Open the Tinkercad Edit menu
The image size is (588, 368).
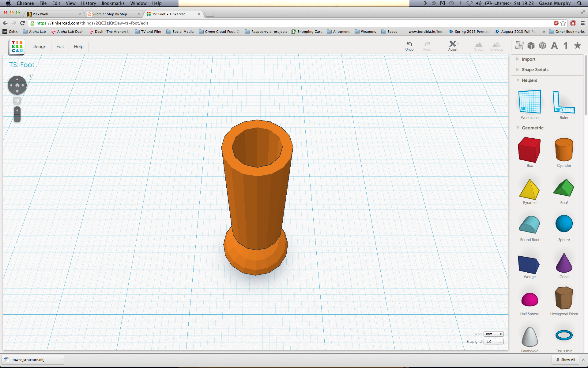(x=60, y=47)
